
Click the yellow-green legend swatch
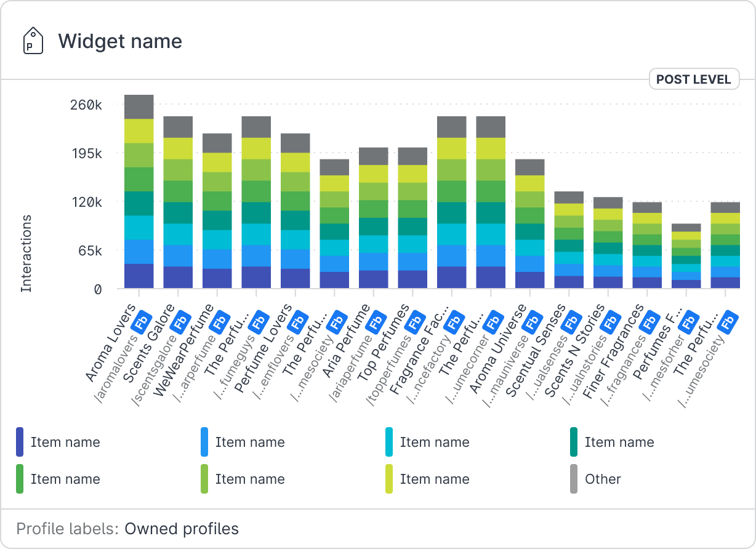click(389, 479)
